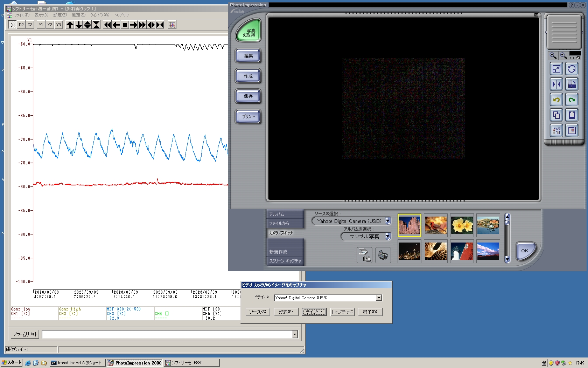The height and width of the screenshot is (368, 588).
Task: Click the graph stop square button
Action: pyautogui.click(x=125, y=25)
